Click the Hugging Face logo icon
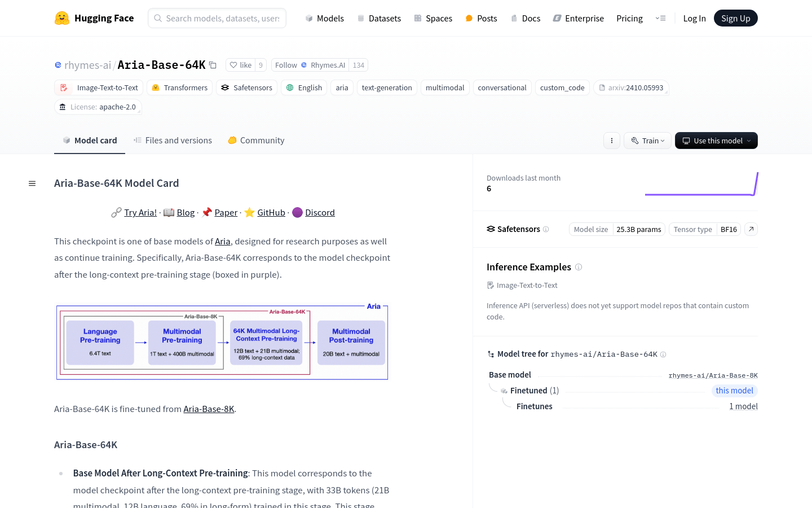The image size is (812, 508). coord(62,18)
